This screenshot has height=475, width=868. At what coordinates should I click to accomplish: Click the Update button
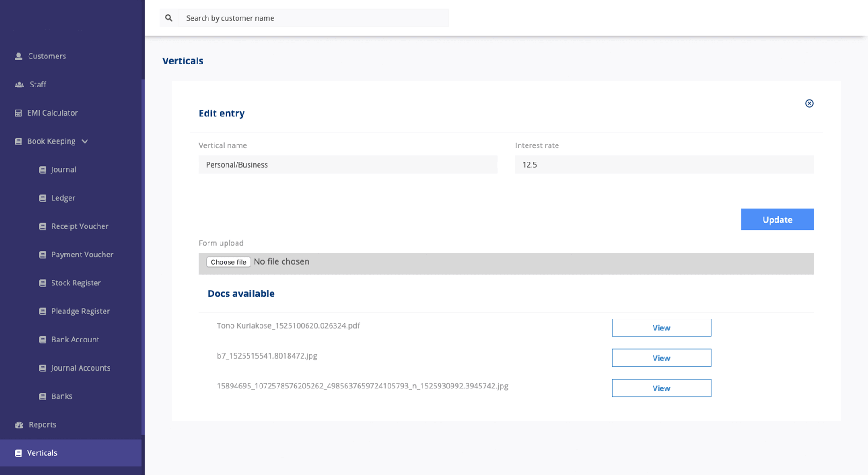777,220
